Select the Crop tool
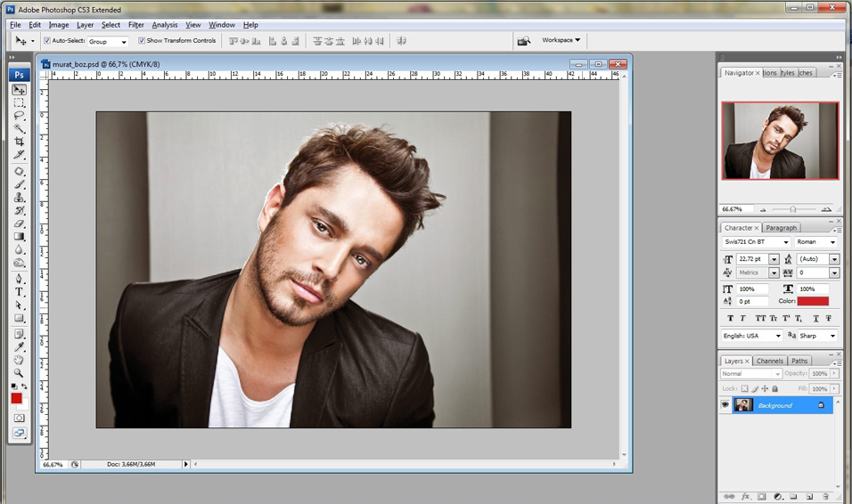 (19, 142)
